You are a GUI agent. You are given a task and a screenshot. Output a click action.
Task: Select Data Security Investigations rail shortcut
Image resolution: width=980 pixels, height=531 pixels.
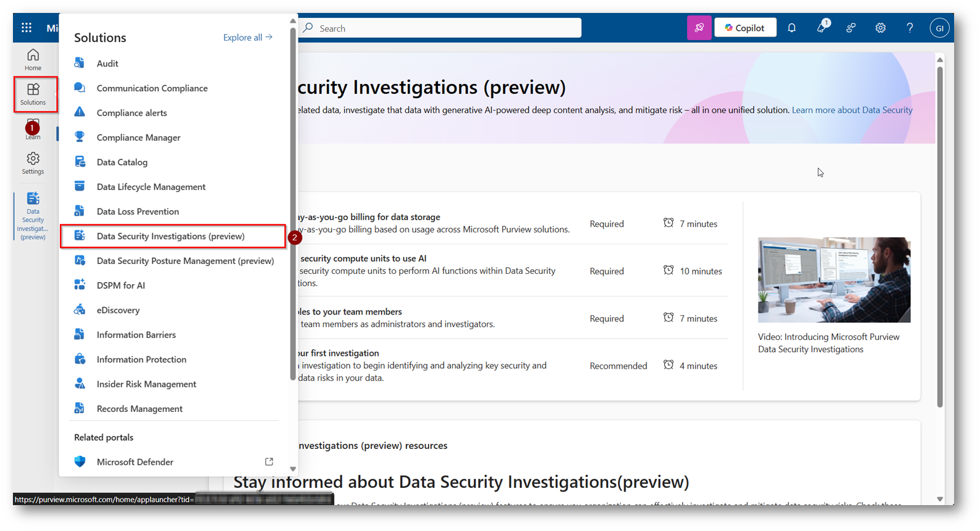click(x=33, y=216)
